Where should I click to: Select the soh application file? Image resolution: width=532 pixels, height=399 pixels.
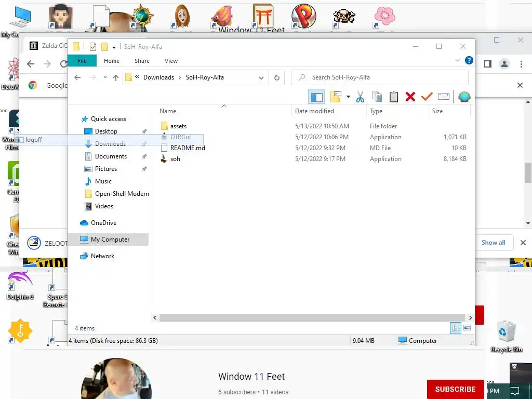(175, 159)
